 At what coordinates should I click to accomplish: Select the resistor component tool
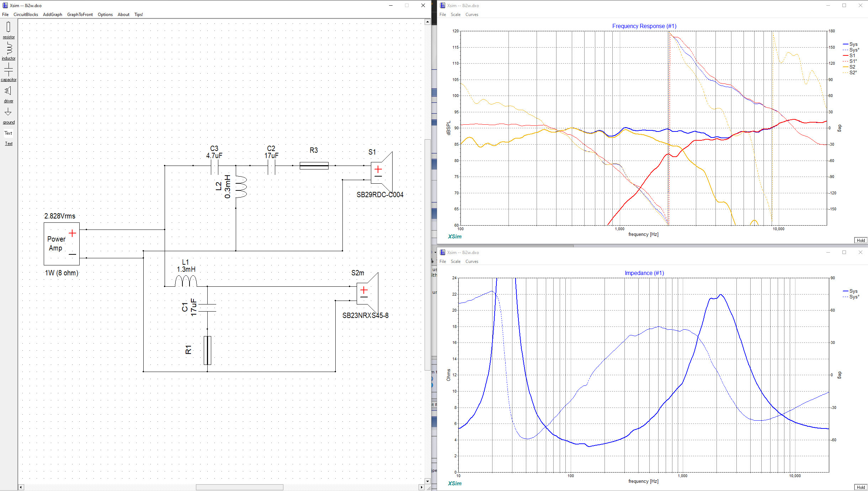[x=9, y=30]
